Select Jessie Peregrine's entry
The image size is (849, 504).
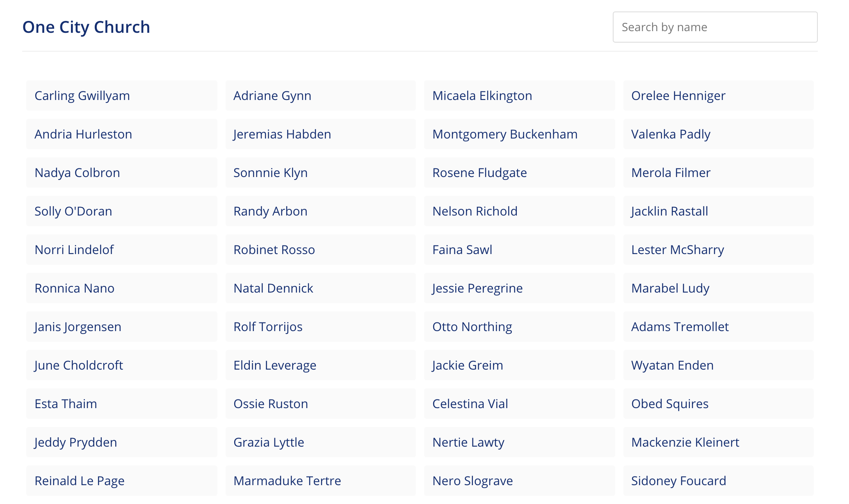pos(519,288)
